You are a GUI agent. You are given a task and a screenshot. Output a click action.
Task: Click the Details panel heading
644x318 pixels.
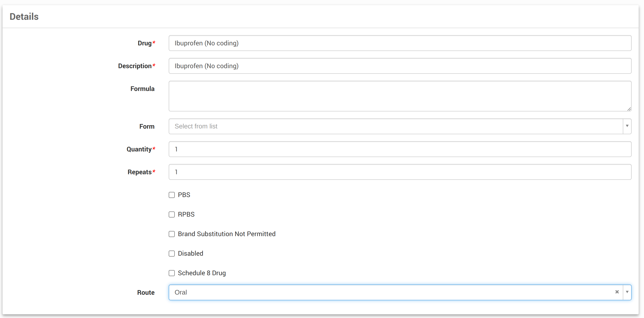(24, 17)
